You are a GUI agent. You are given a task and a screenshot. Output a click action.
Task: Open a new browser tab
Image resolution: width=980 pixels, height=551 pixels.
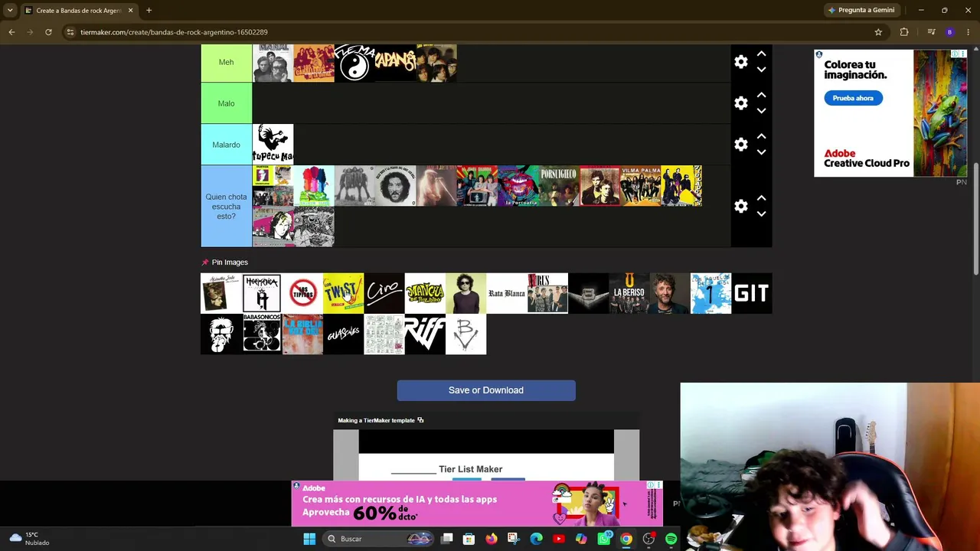click(x=149, y=10)
